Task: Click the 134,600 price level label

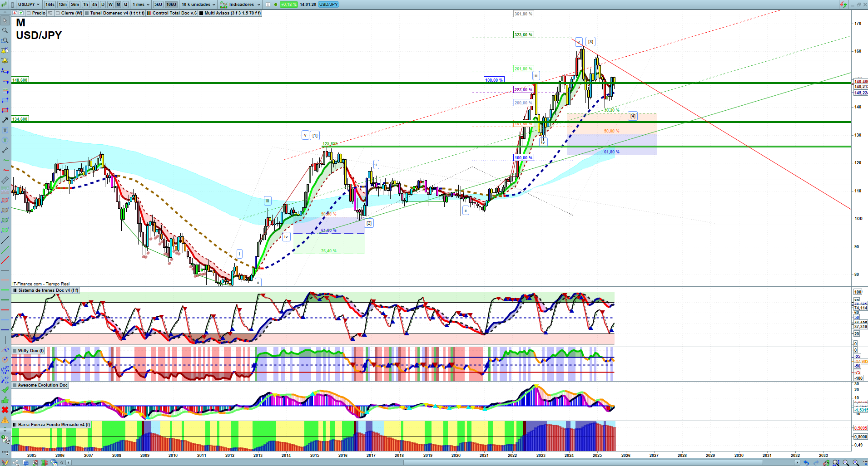Action: click(x=20, y=119)
